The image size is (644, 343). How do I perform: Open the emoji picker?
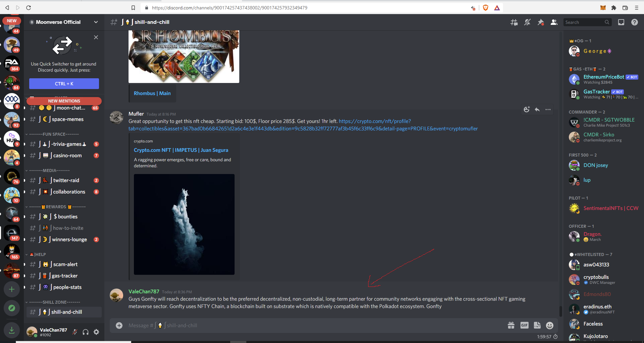[550, 325]
